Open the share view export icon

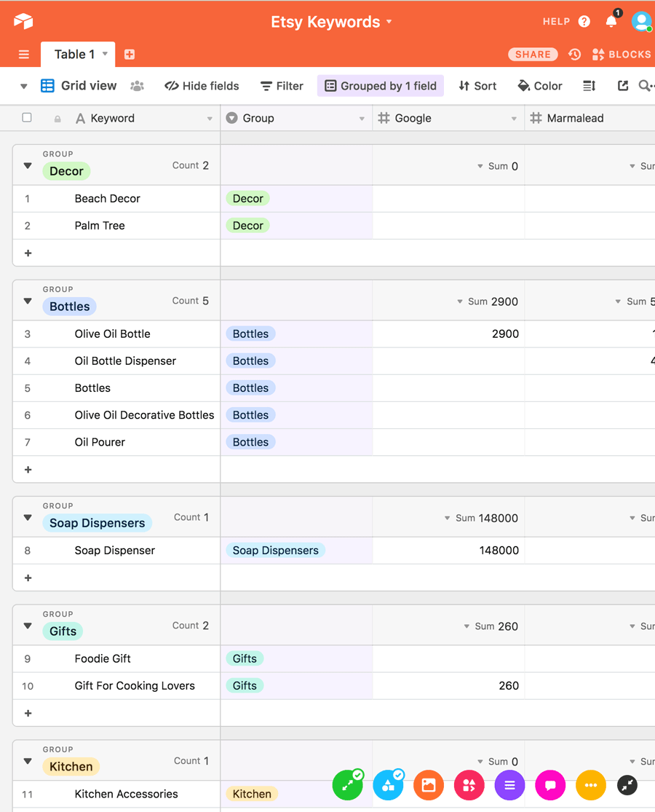(x=623, y=86)
